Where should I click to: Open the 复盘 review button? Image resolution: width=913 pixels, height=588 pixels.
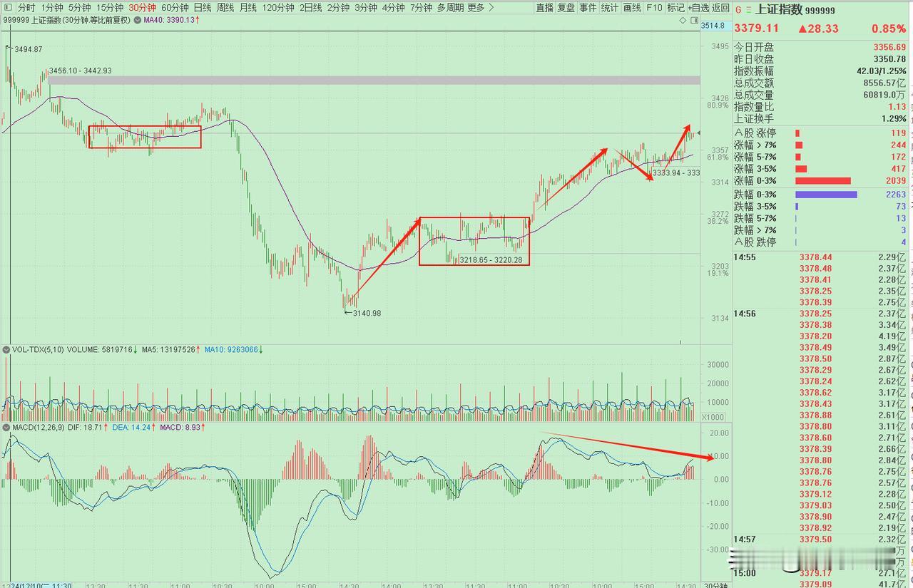click(566, 7)
